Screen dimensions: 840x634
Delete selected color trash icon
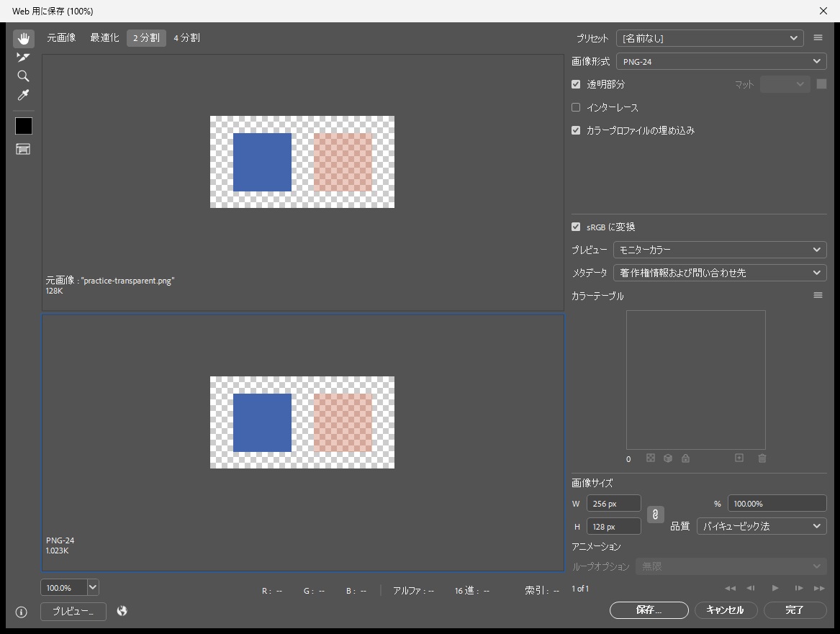point(762,458)
